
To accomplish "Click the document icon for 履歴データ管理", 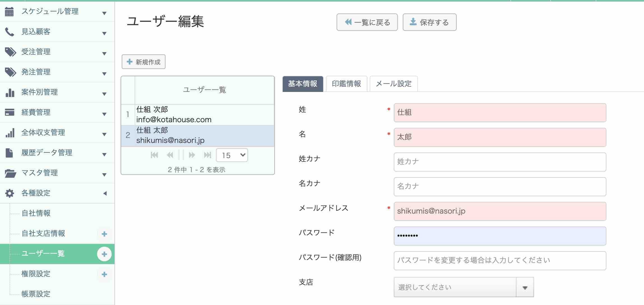I will click(x=9, y=153).
